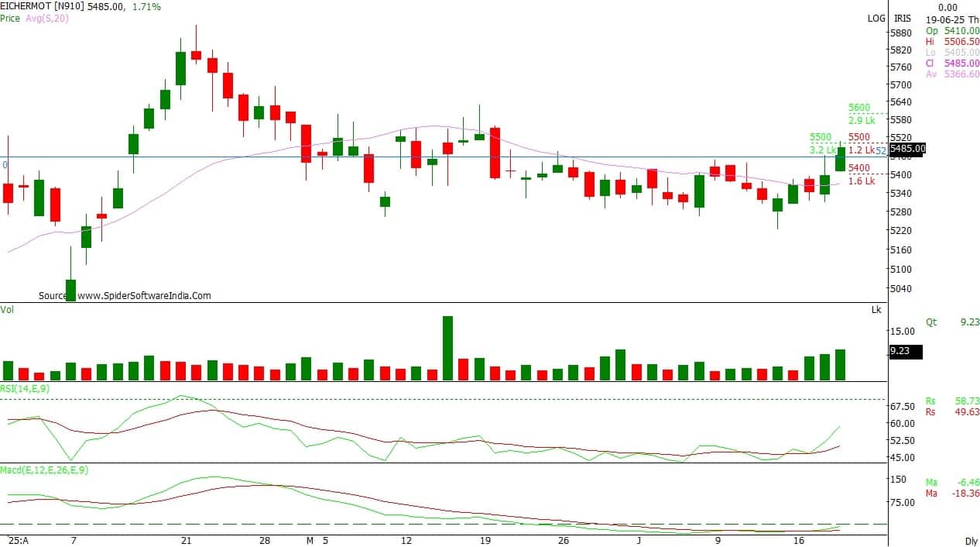Click the www.SpiderSoftwareIndia.com source link
This screenshot has width=980, height=547.
point(144,295)
